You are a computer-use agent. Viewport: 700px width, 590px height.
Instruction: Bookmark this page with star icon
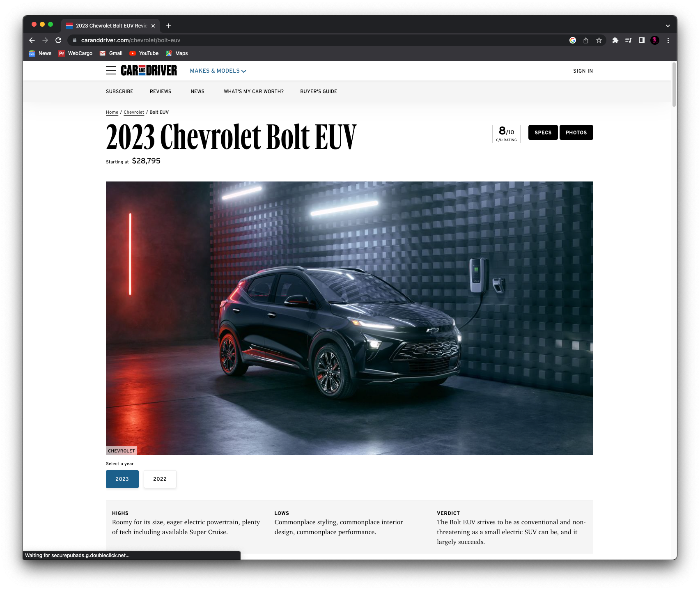[x=599, y=40]
